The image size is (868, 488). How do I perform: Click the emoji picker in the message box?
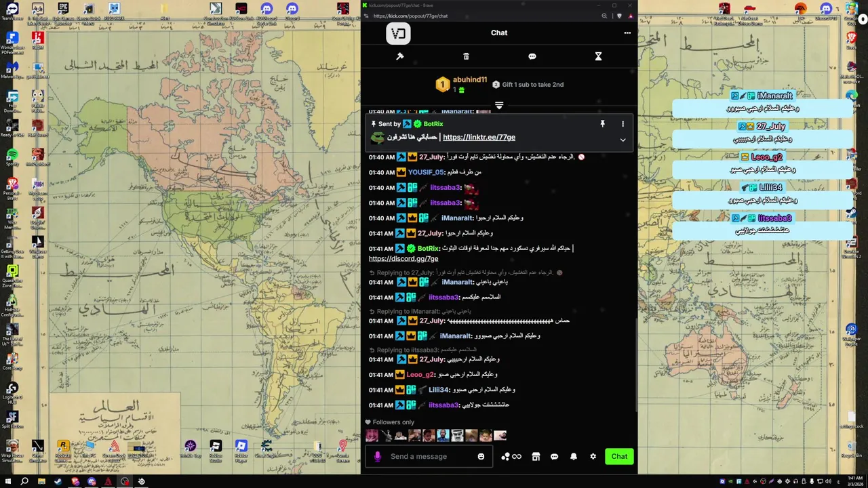click(481, 456)
